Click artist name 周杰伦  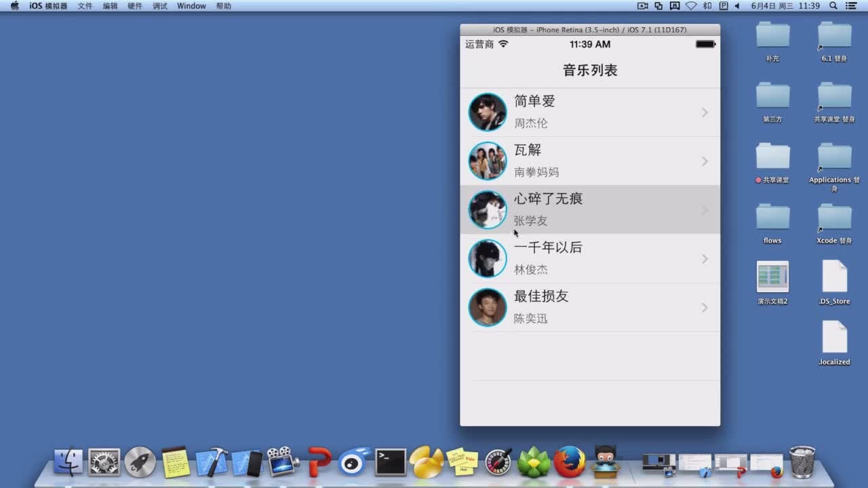[x=530, y=123]
